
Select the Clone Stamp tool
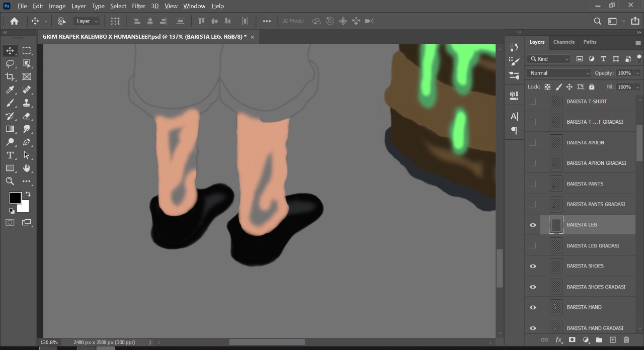pos(27,103)
